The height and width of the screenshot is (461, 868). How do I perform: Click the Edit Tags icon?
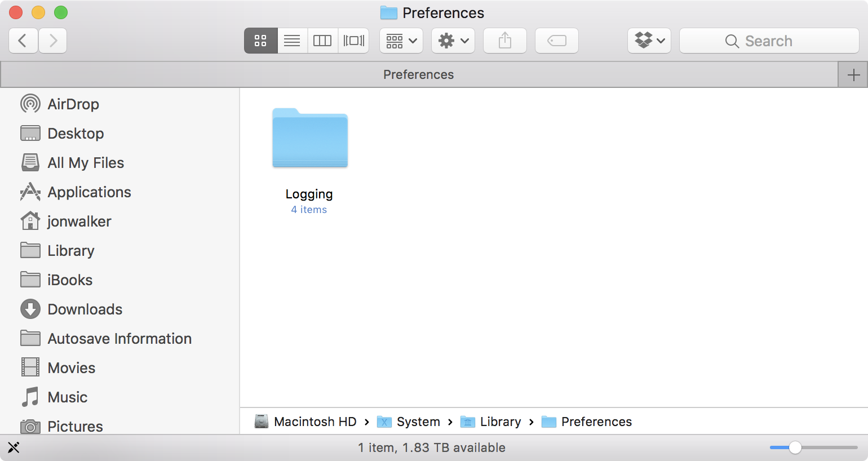(x=556, y=40)
